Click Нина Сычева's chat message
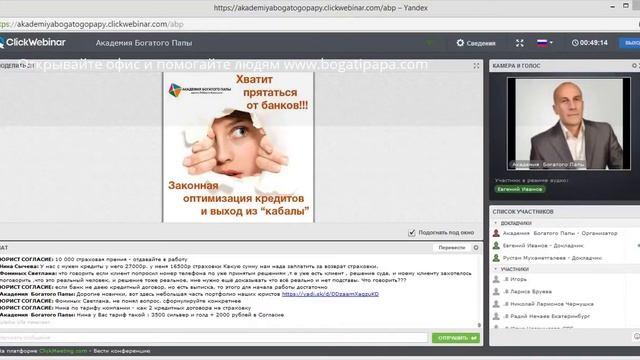 click(x=189, y=266)
